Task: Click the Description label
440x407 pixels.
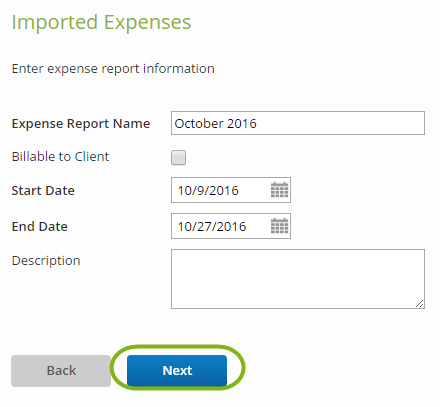Action: click(x=46, y=261)
